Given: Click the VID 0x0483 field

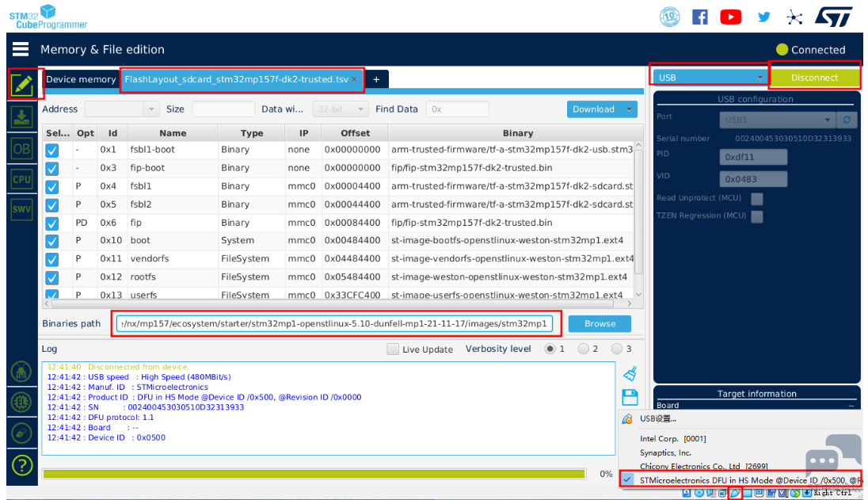Looking at the screenshot, I should click(x=753, y=179).
